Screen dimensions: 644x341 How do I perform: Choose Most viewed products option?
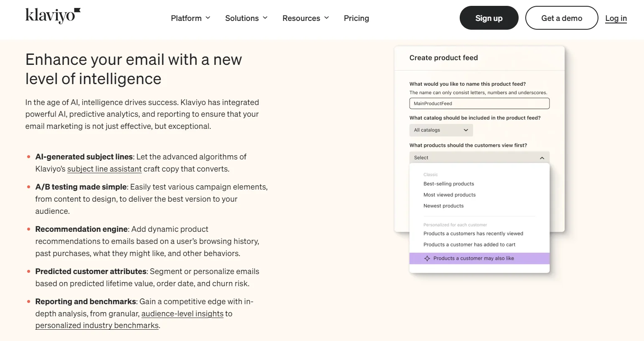click(x=449, y=195)
